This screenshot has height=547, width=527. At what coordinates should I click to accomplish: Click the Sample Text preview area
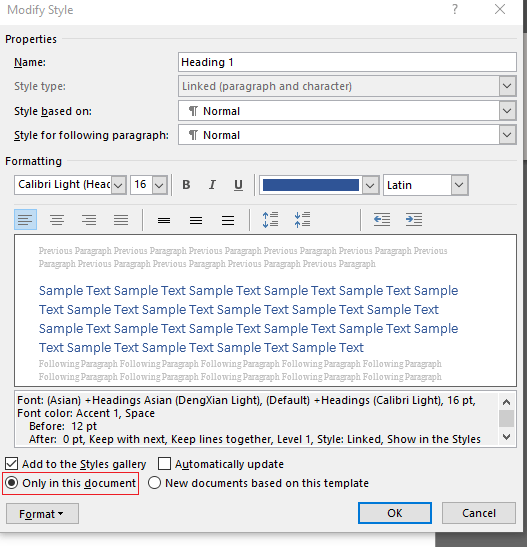click(x=265, y=310)
